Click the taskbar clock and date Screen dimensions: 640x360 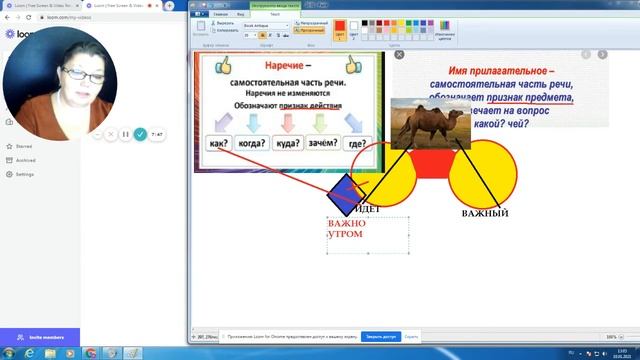coord(622,353)
